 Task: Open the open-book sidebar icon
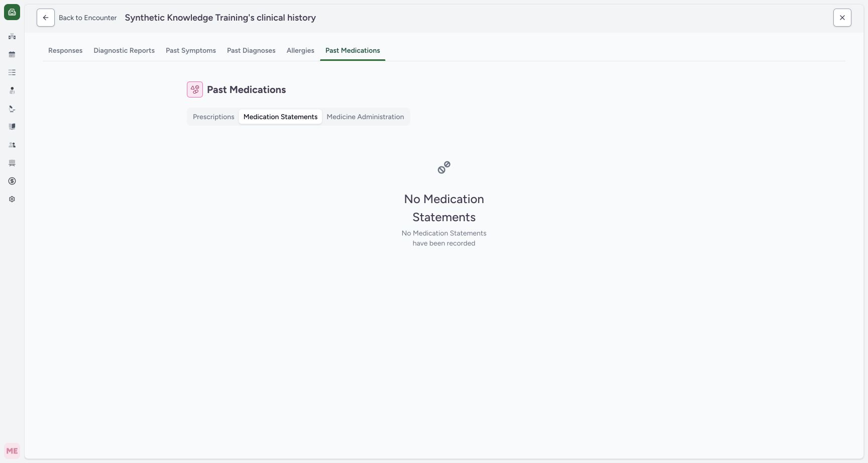point(12,127)
